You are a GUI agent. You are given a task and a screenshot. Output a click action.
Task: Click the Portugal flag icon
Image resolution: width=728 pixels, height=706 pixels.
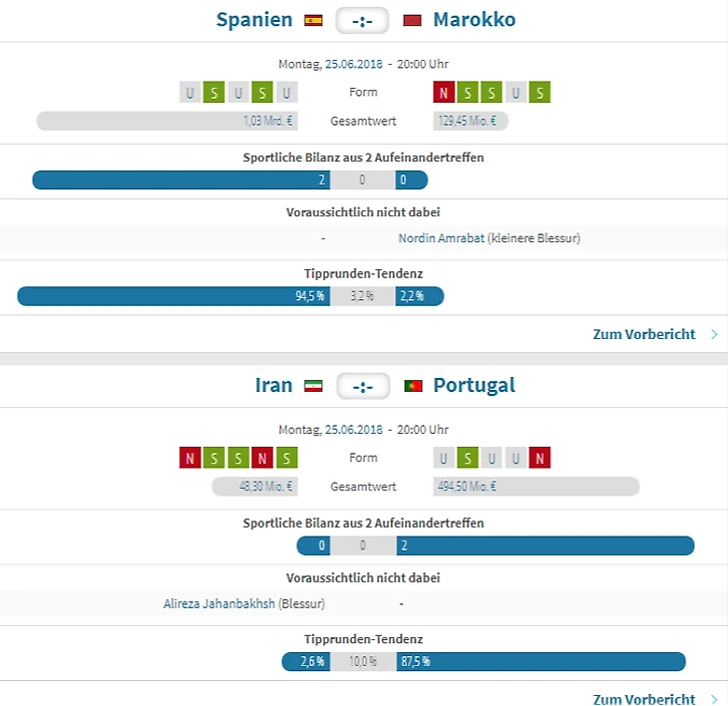tap(413, 385)
